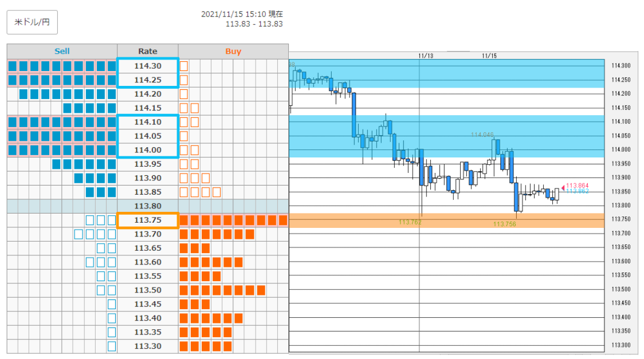Click the 113.95 rate cell
Viewport: 644px width, 359px height.
(148, 164)
